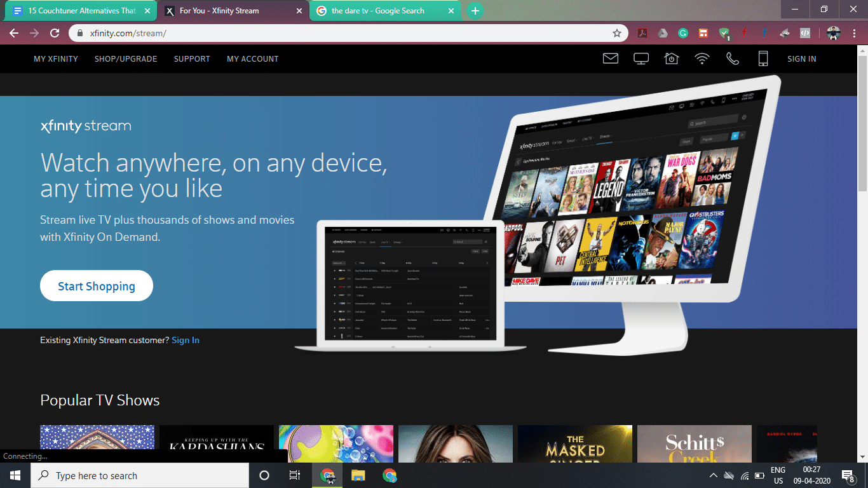This screenshot has width=868, height=488.
Task: Open the TV monitor icon in Xfinity header
Action: [641, 58]
